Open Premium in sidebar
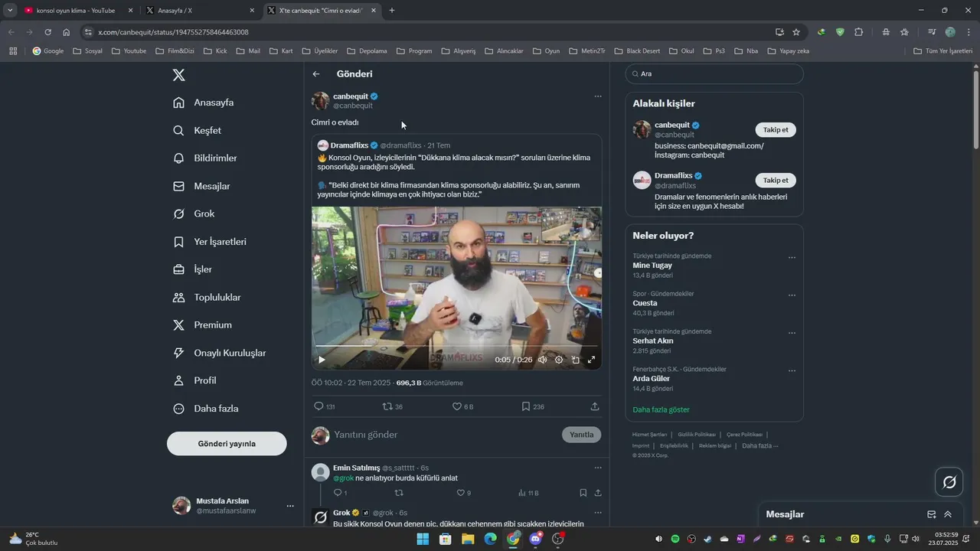The image size is (980, 551). pyautogui.click(x=202, y=325)
